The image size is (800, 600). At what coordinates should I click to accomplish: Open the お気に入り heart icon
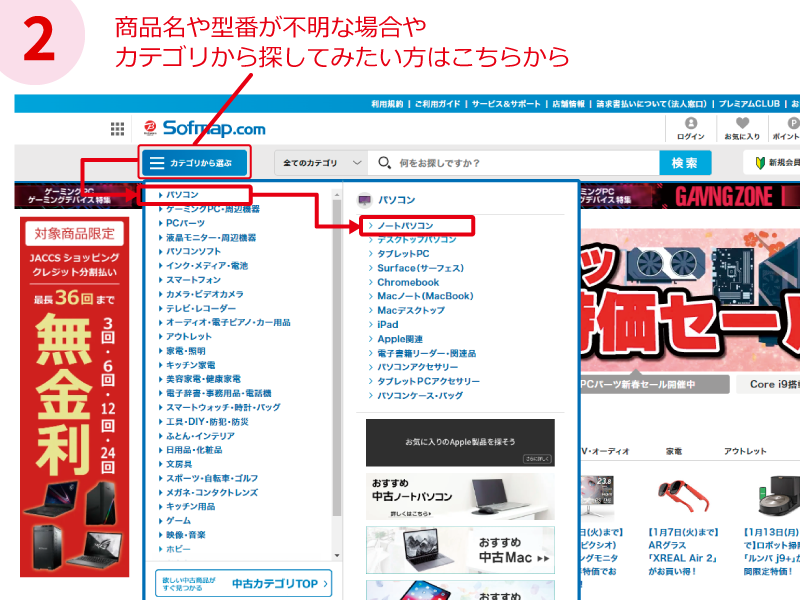pos(742,123)
